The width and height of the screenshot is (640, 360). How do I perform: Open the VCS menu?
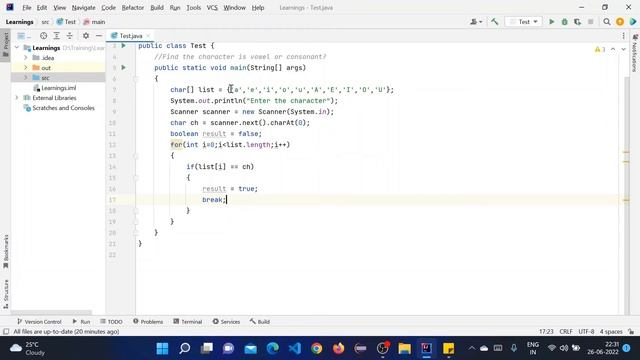(212, 7)
